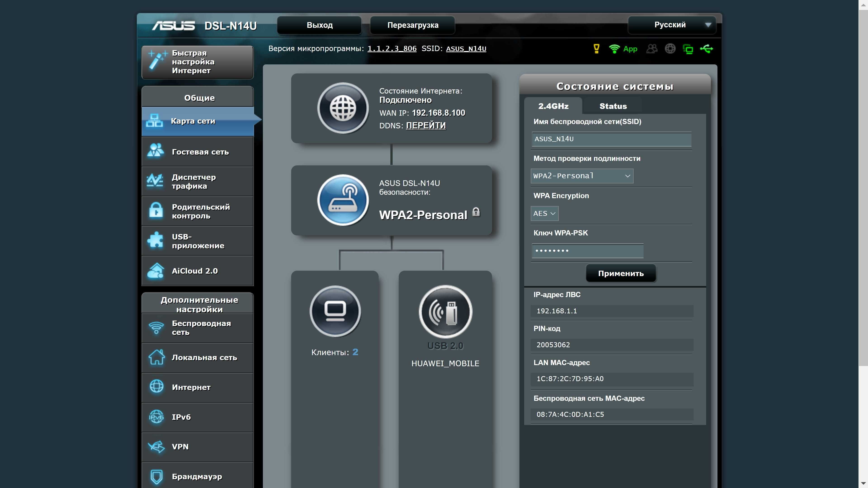868x488 pixels.
Task: Click LAN MAC address 1C:87:2C:7D:95:A0
Action: coord(570,379)
